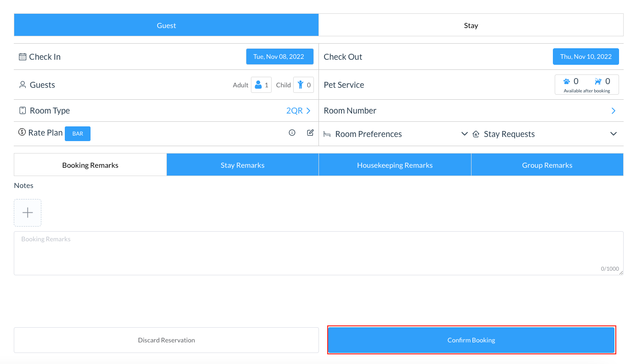Image resolution: width=631 pixels, height=364 pixels.
Task: Click the dog icon in Pet Service
Action: coord(598,81)
